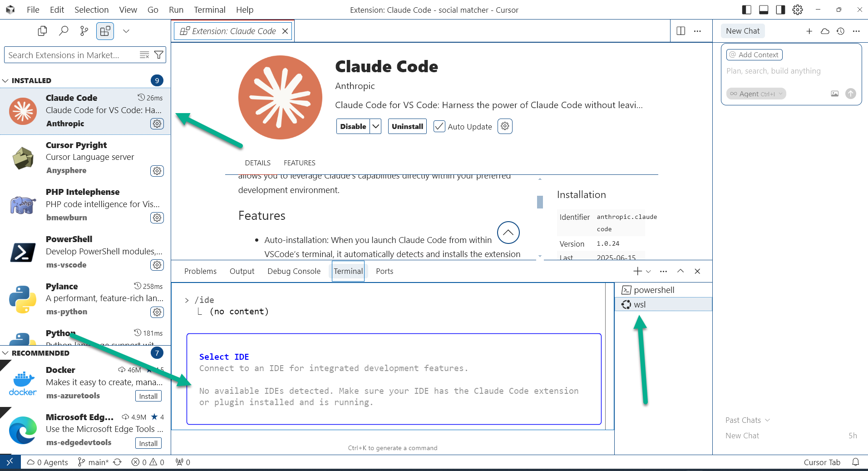Open the Source Control view icon
The width and height of the screenshot is (868, 471).
pyautogui.click(x=84, y=31)
